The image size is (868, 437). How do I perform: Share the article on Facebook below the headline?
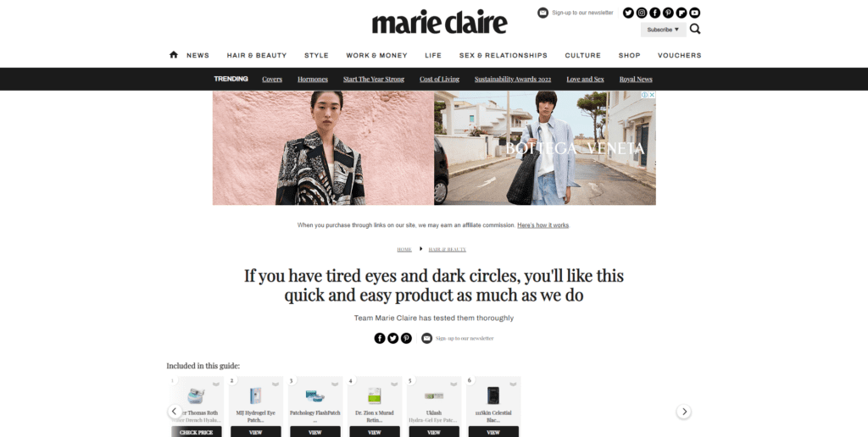(380, 338)
